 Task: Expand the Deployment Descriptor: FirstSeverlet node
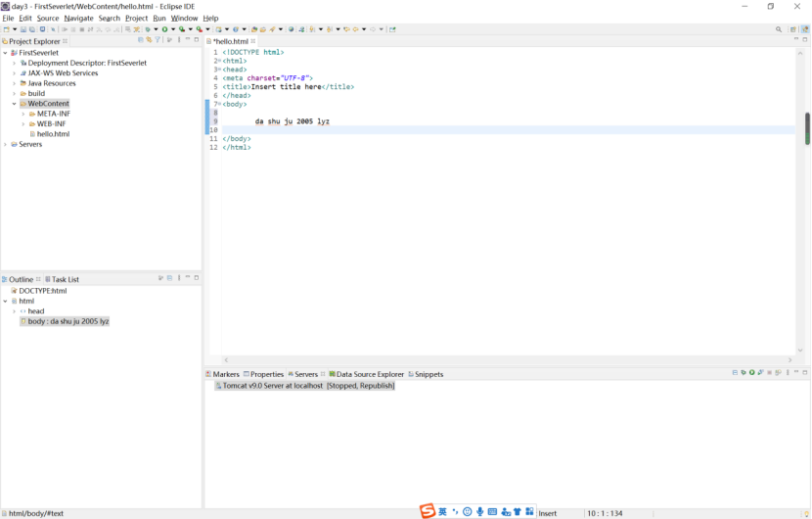(14, 63)
